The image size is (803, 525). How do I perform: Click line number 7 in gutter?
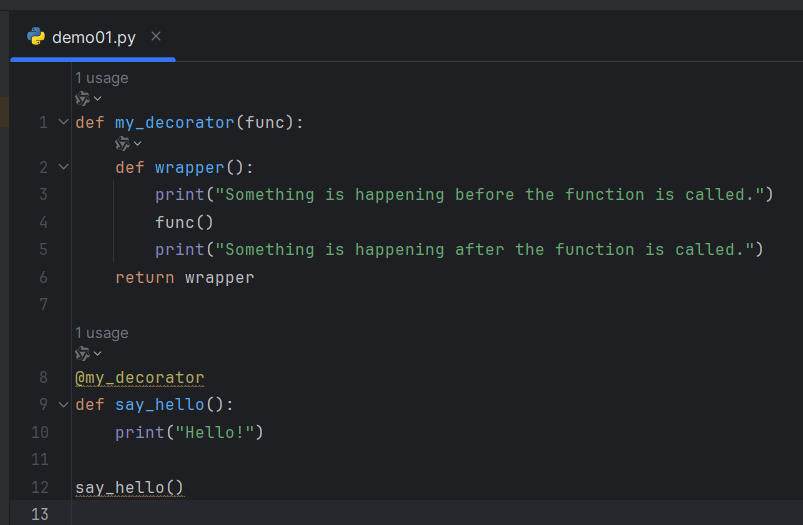[44, 304]
